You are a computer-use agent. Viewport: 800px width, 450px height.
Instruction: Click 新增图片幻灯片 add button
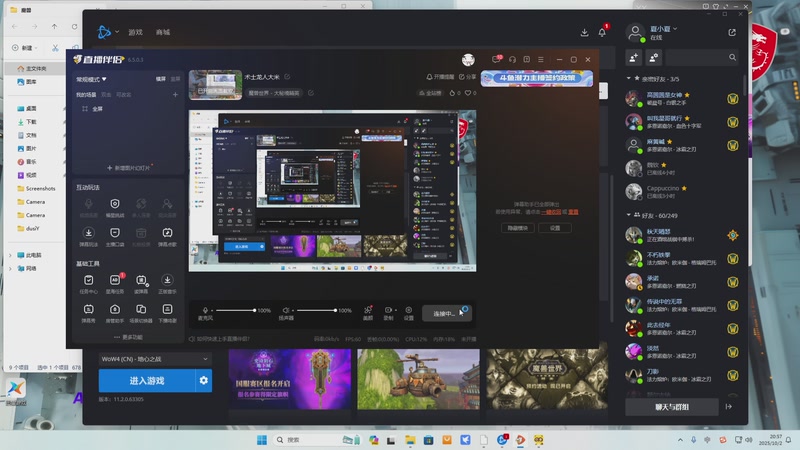coord(129,168)
